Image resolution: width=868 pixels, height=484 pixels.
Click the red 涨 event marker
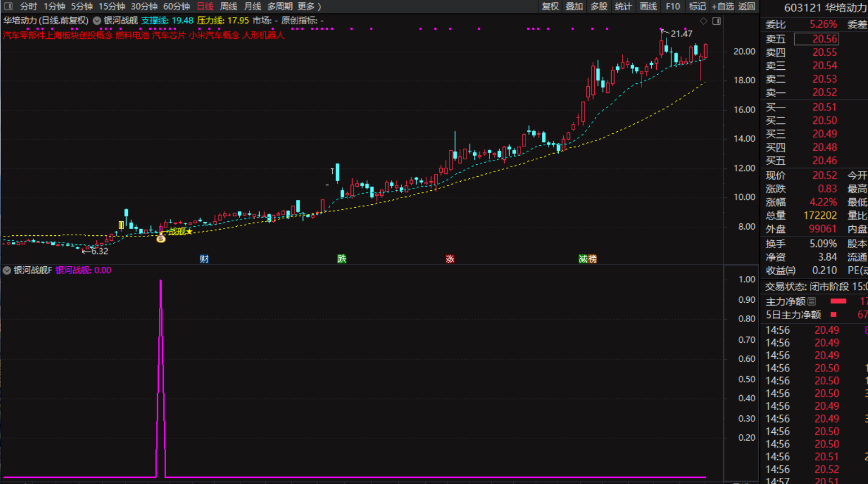click(x=449, y=259)
